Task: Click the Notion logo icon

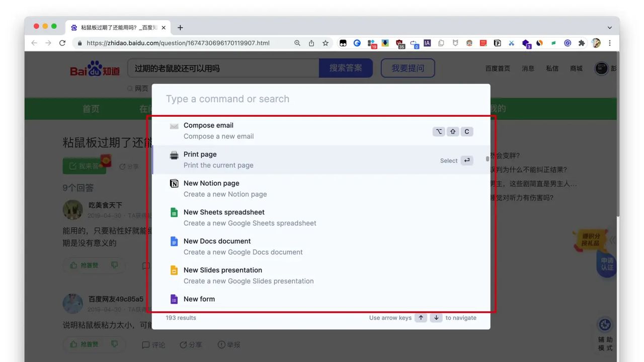Action: (174, 184)
